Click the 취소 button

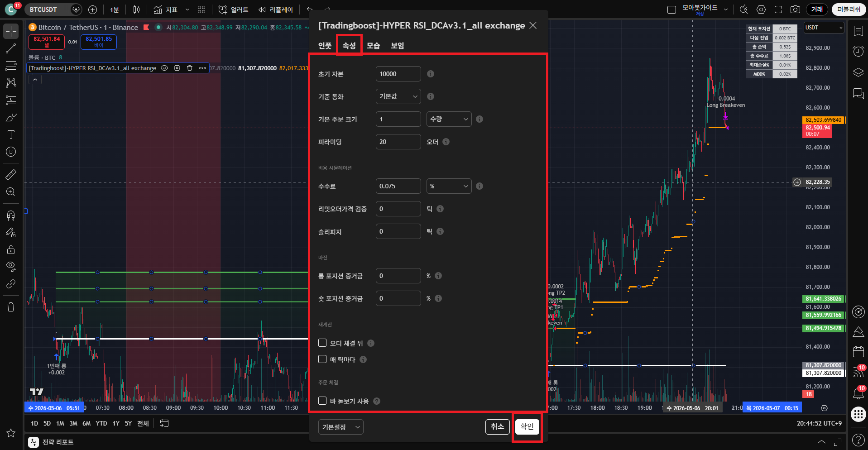coord(497,426)
